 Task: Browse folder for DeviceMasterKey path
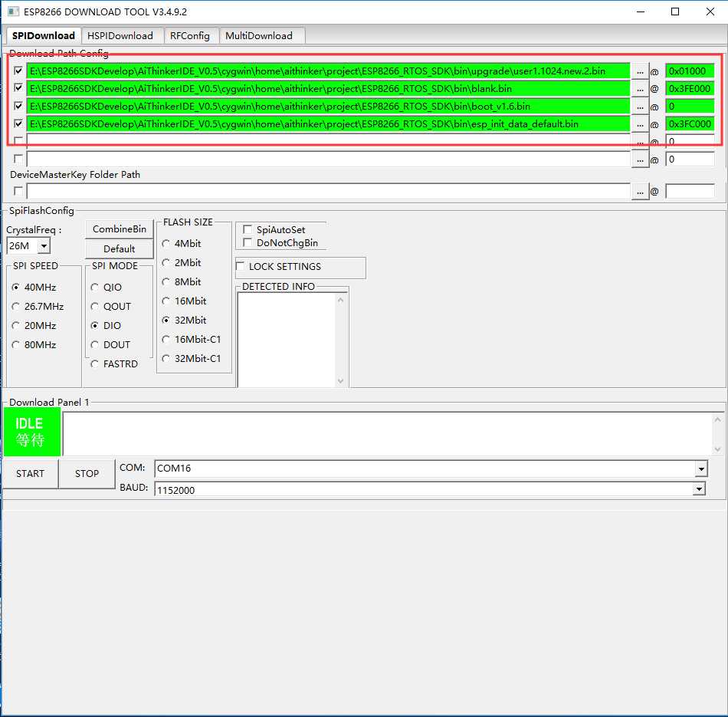point(640,192)
